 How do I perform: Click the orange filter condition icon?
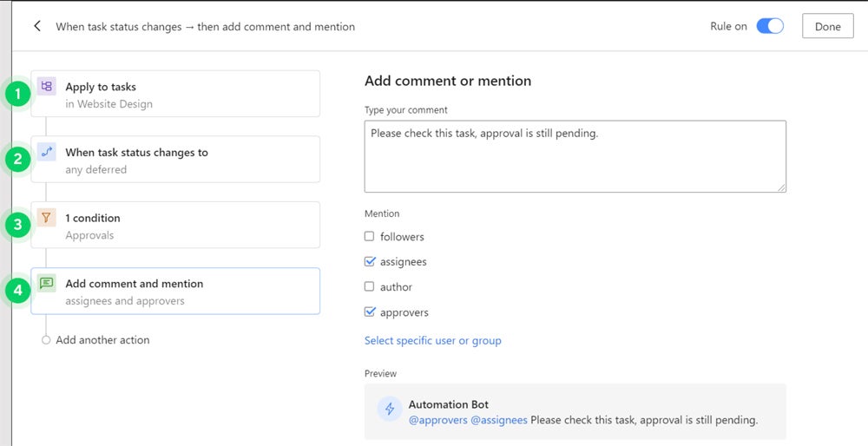pos(47,218)
